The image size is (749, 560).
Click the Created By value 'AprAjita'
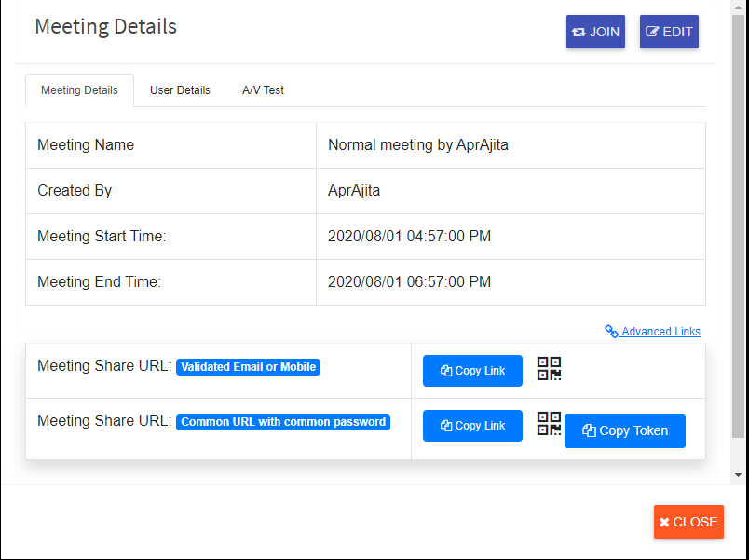point(354,191)
